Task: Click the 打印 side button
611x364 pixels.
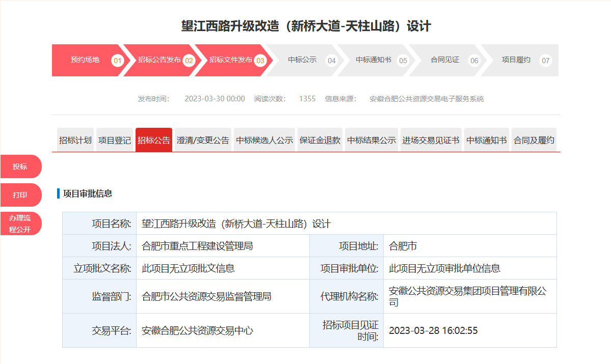Action: [21, 195]
